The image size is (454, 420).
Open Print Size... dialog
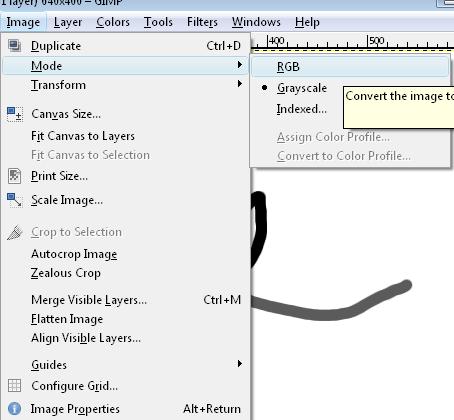125,176
